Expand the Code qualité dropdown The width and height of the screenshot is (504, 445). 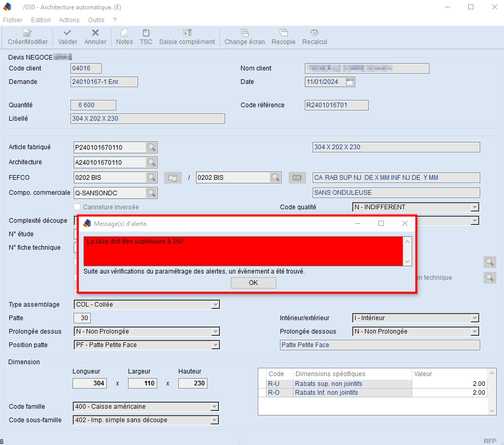click(474, 207)
